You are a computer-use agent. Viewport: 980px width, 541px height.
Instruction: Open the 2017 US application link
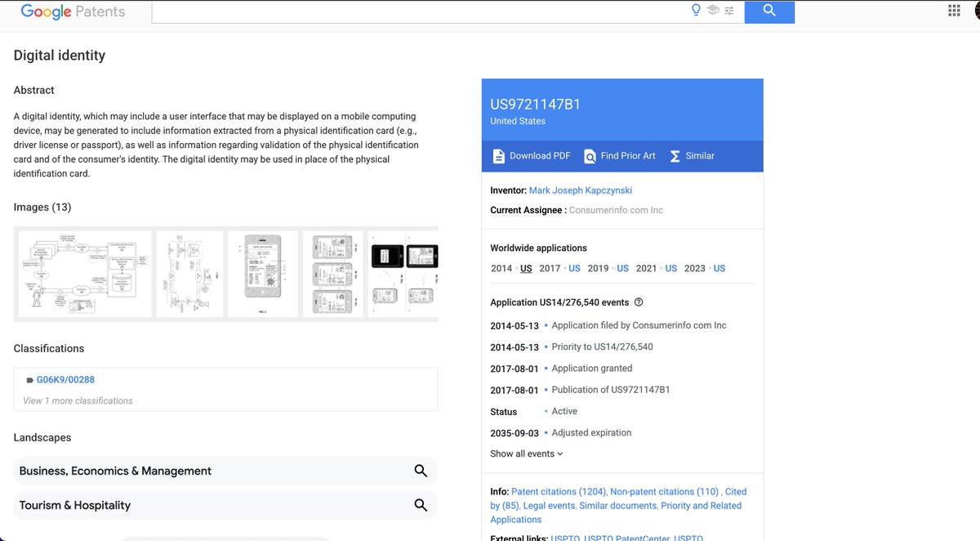tap(574, 268)
